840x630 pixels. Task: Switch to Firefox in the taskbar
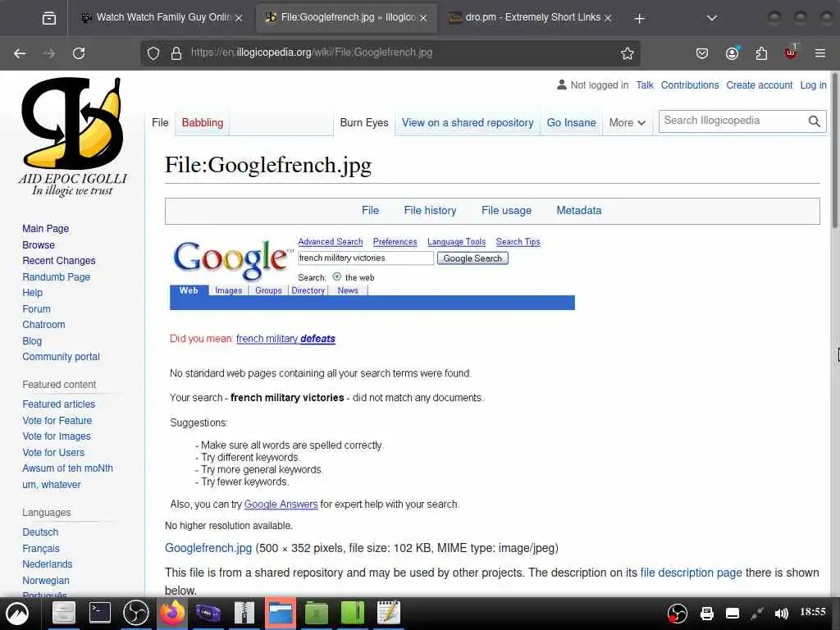pyautogui.click(x=172, y=613)
